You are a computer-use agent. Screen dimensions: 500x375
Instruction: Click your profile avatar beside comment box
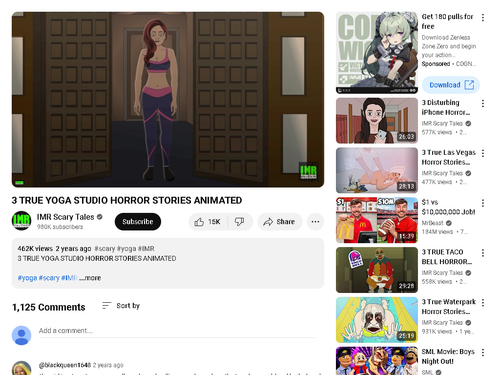[22, 335]
